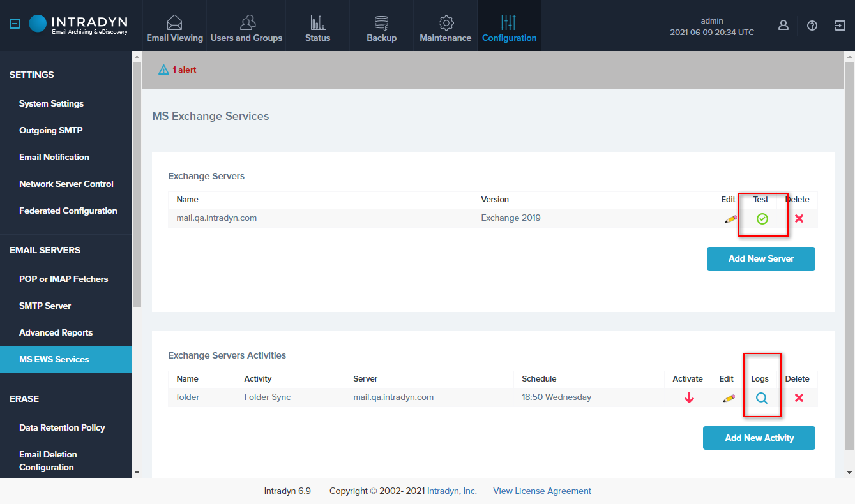Click the Schedule column header
Screen dimensions: 855x504
pos(539,379)
